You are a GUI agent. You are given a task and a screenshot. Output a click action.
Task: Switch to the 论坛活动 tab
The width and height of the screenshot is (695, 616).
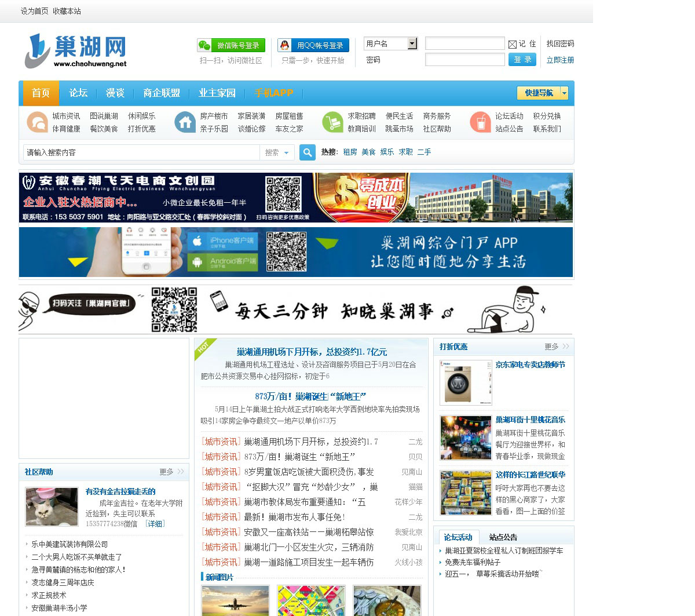pos(458,537)
